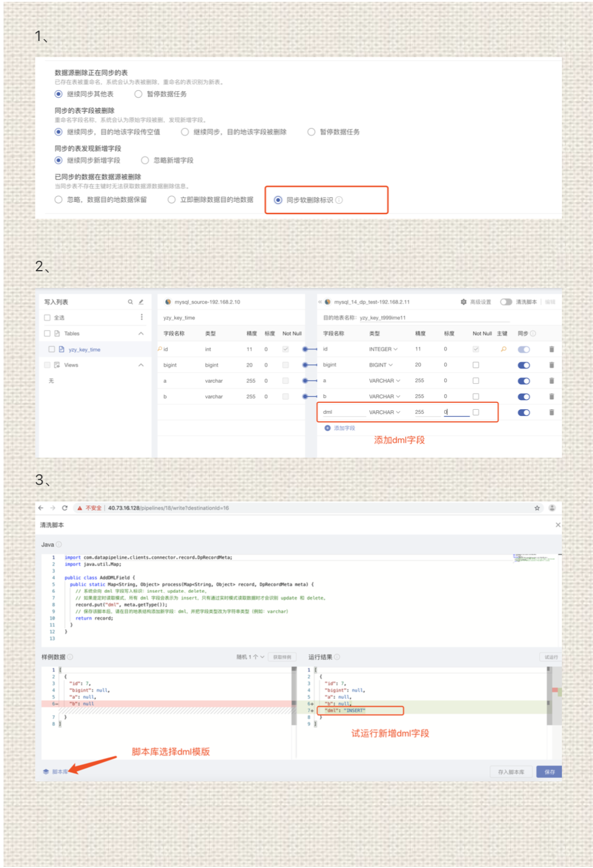The width and height of the screenshot is (593, 868).
Task: Select '同步软删除标识' radio button
Action: (278, 200)
